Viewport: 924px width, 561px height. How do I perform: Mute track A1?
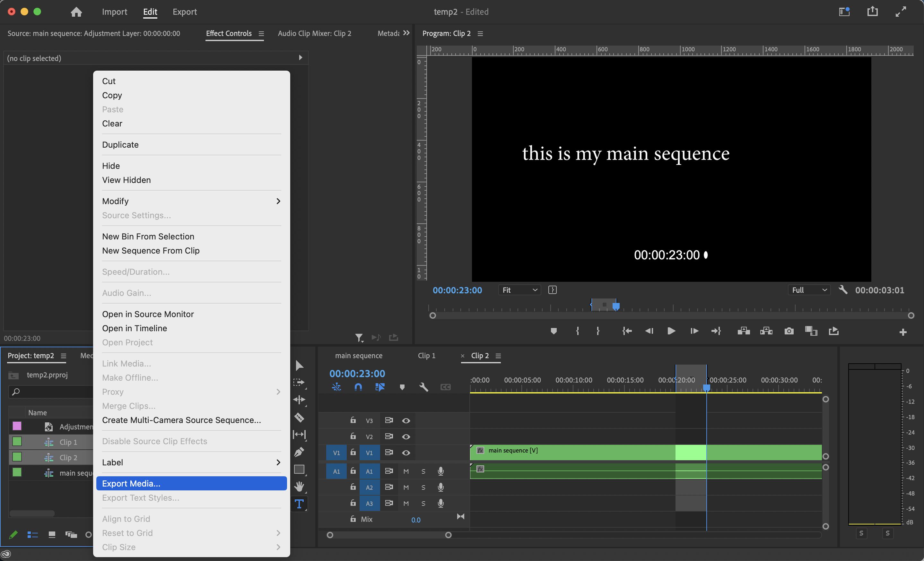click(x=406, y=471)
